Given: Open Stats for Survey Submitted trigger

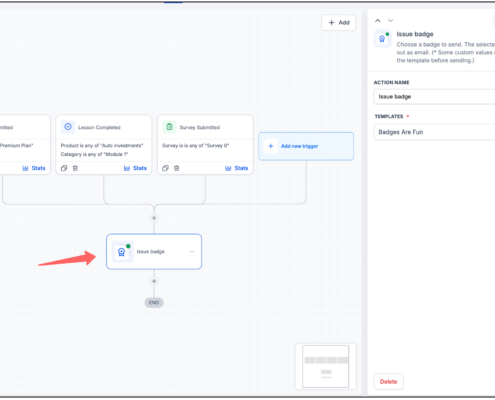Looking at the screenshot, I should [x=237, y=168].
